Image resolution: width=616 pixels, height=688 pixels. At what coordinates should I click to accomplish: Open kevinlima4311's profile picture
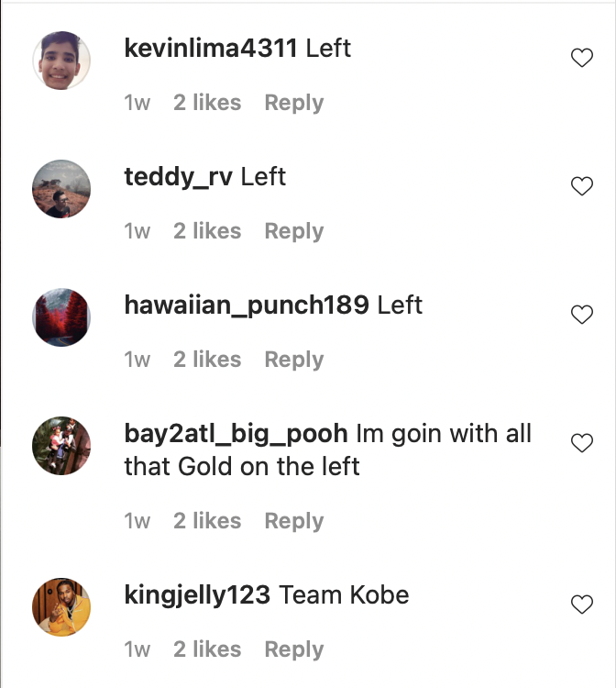pos(61,61)
